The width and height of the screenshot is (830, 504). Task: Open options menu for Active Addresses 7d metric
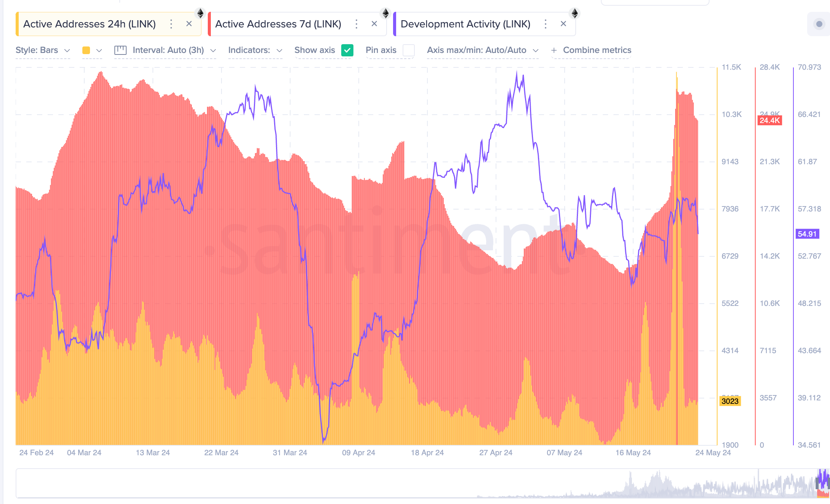pyautogui.click(x=356, y=24)
